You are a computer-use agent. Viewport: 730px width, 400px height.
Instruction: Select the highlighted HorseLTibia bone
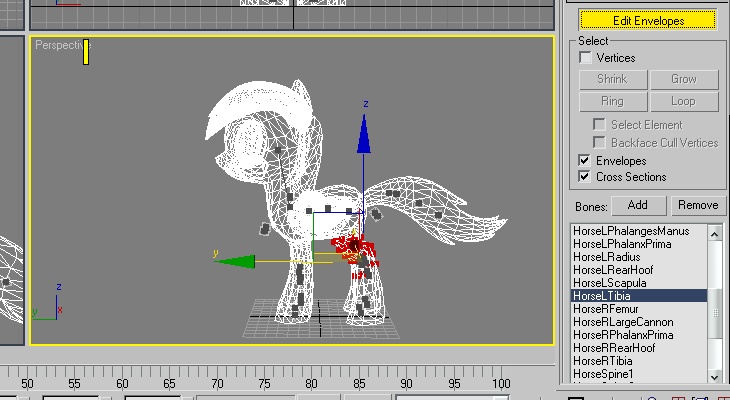pos(639,296)
